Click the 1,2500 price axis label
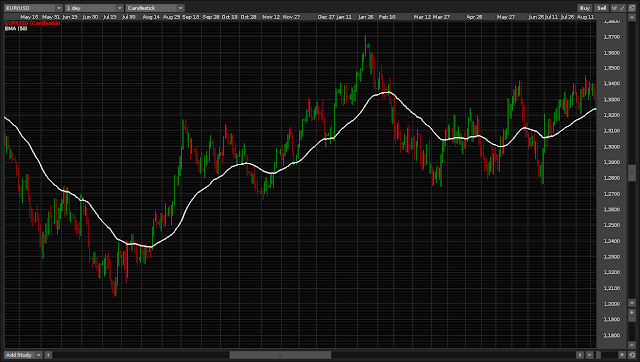Viewport: 640px width, 362px height. pos(611,225)
